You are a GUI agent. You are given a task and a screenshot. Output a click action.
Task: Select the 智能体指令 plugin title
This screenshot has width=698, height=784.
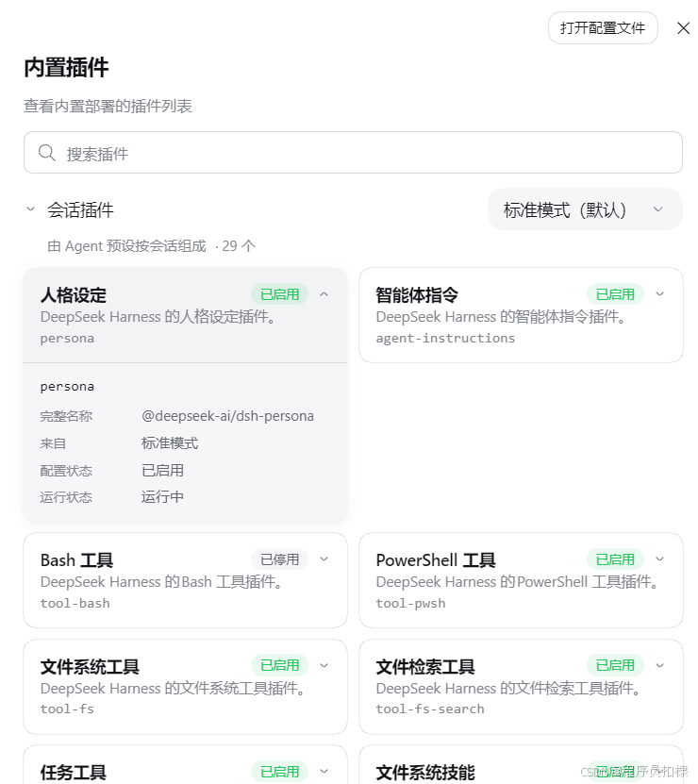click(417, 295)
